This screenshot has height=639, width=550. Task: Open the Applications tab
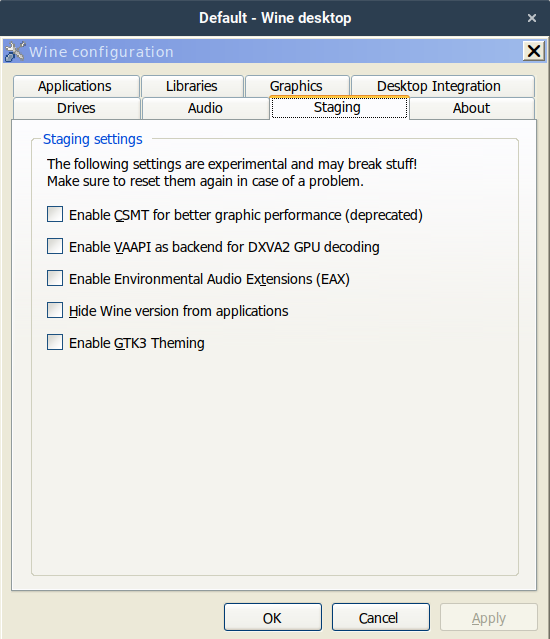[x=76, y=86]
